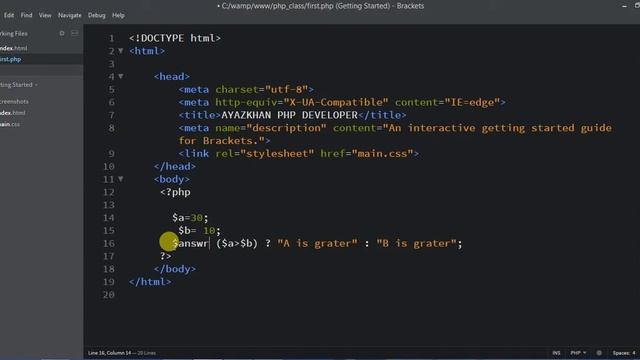The width and height of the screenshot is (640, 360).
Task: Click the linting status icon in status bar
Action: pos(599,353)
